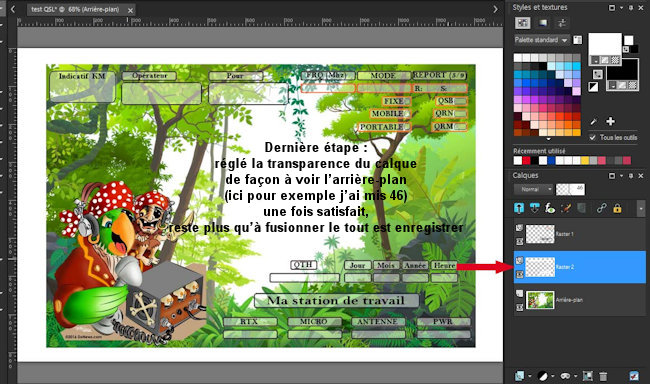650x384 pixels.
Task: Open the sliders tab in Styles et textures
Action: coord(562,23)
